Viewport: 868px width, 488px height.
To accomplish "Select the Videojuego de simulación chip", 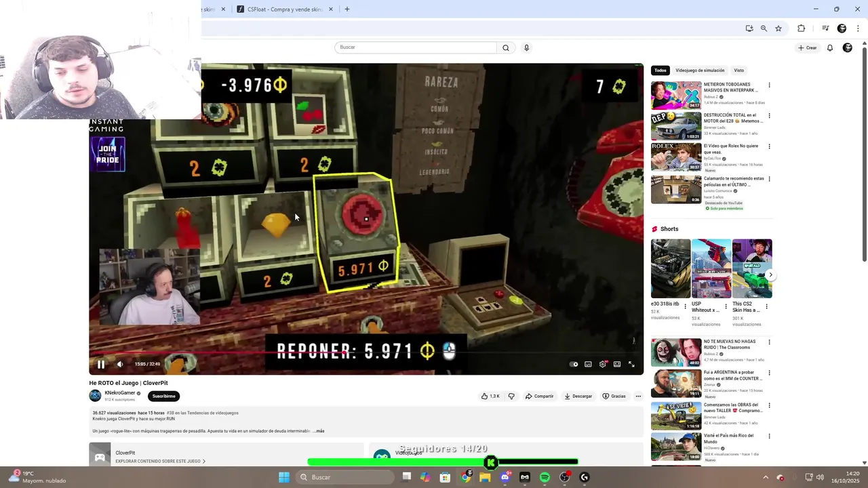I will coord(700,70).
